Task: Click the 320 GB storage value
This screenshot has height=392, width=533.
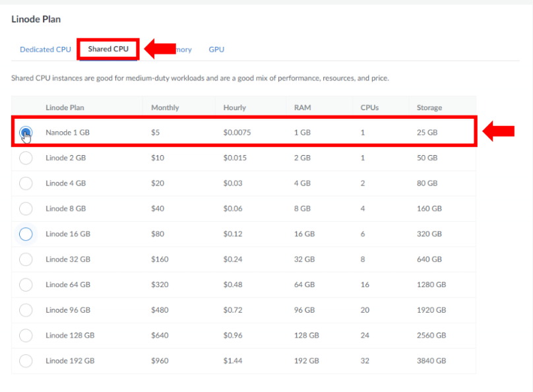Action: (429, 234)
